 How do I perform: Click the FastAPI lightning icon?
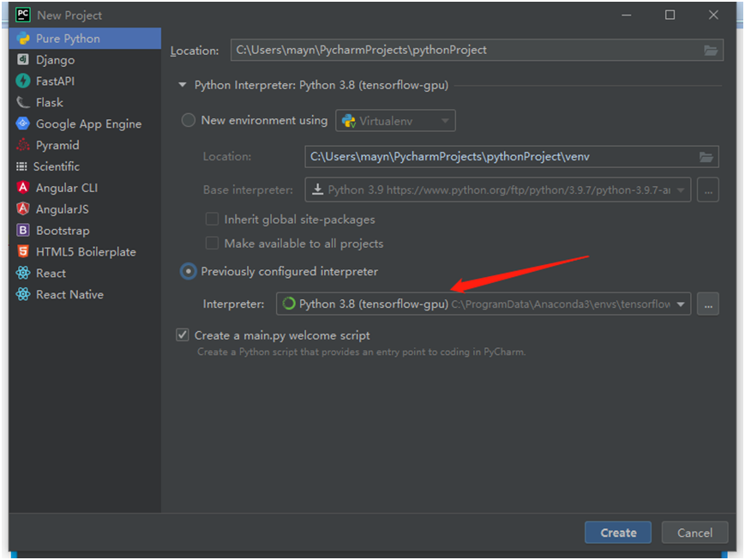point(23,81)
